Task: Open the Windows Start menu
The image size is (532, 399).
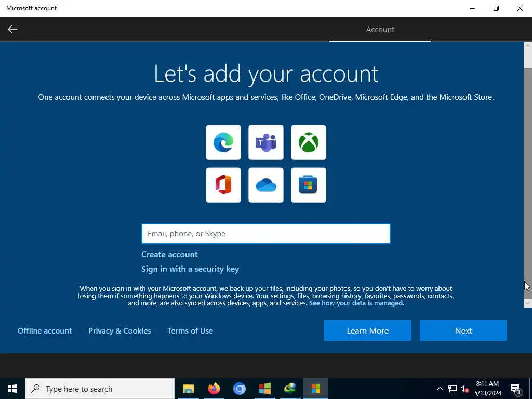Action: tap(12, 389)
